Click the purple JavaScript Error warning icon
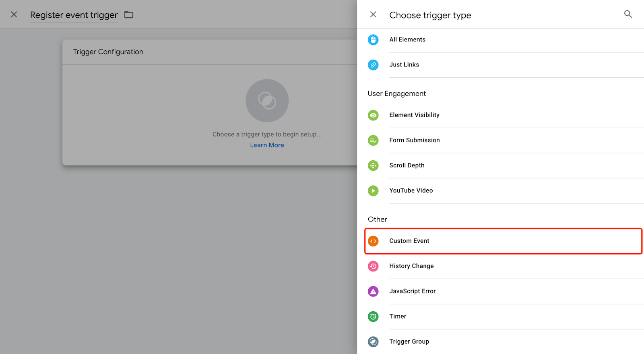Image resolution: width=644 pixels, height=354 pixels. coord(373,291)
